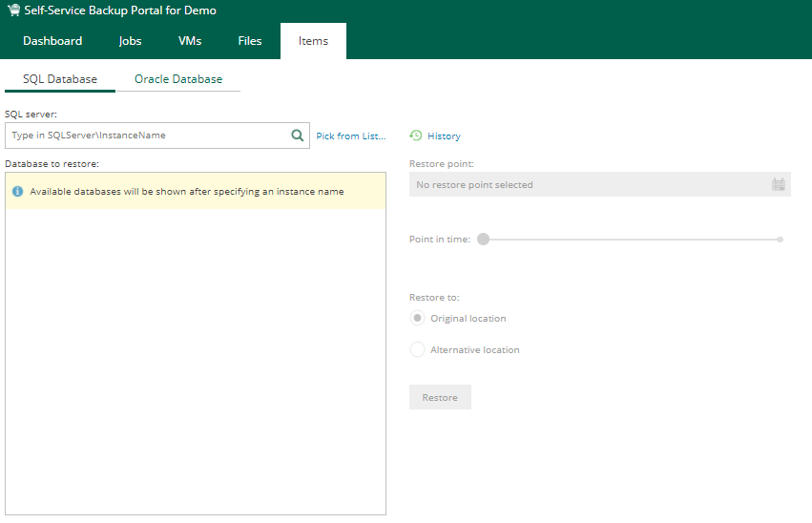Choose the Alternative location radio button

point(417,349)
